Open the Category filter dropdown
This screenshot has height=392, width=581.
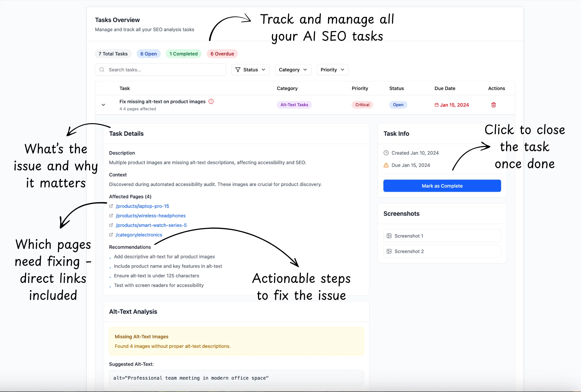(x=293, y=70)
